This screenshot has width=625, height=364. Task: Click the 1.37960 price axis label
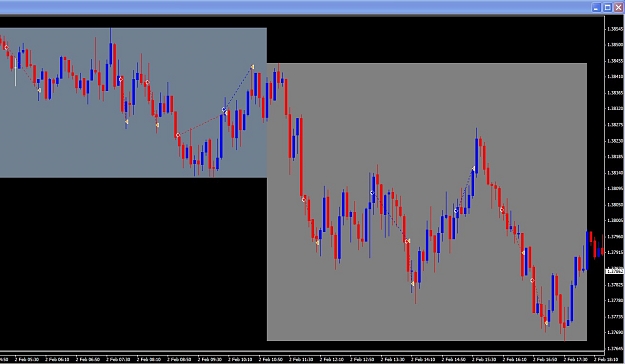pyautogui.click(x=615, y=237)
